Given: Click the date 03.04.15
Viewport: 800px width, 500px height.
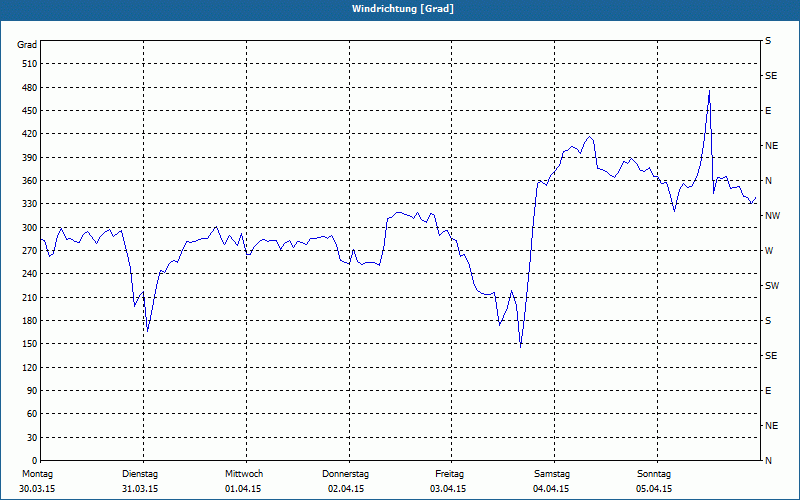Looking at the screenshot, I should pos(448,489).
